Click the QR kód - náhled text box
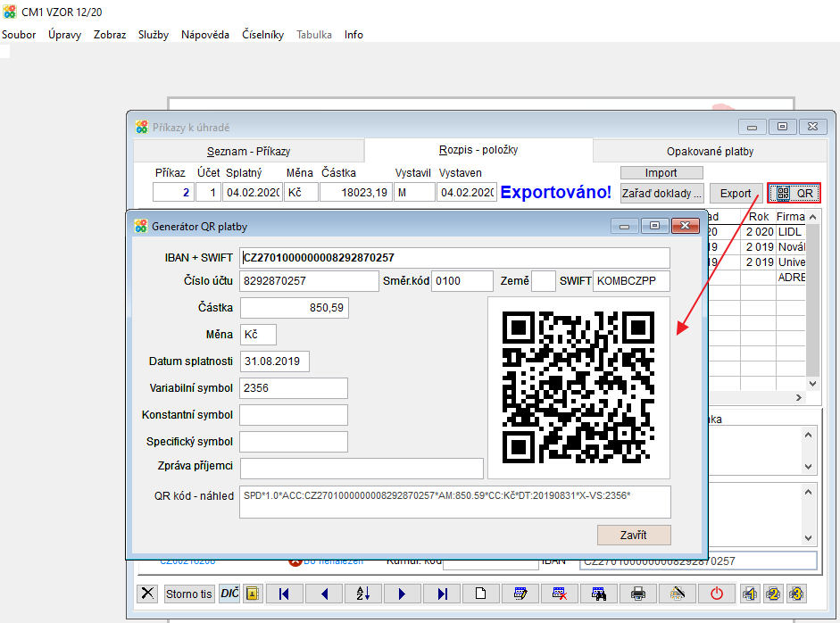This screenshot has height=623, width=840. coord(455,502)
